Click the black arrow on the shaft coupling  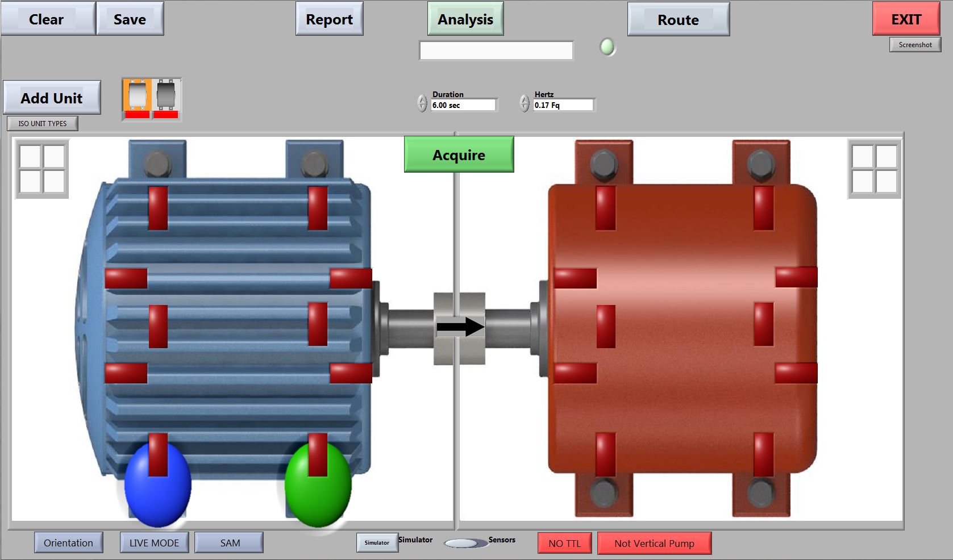pos(460,327)
